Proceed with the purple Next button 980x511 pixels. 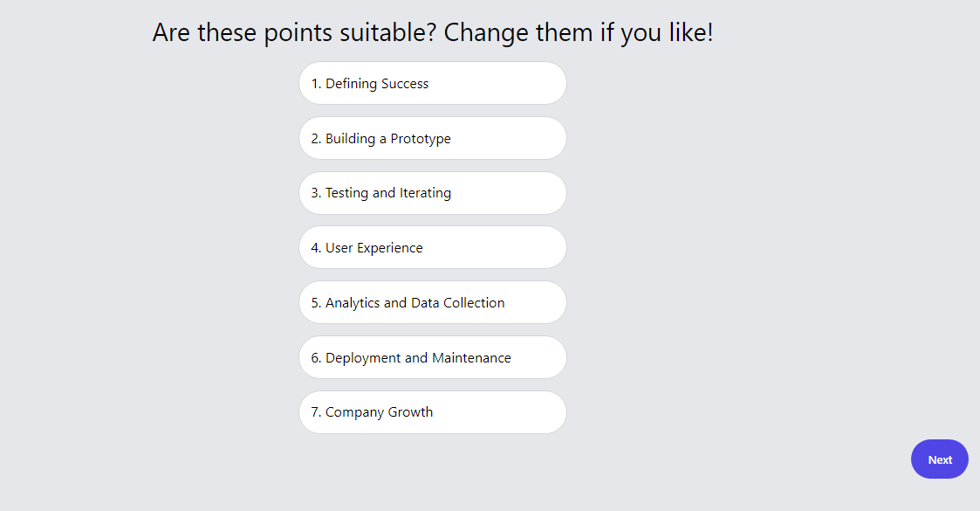[x=939, y=459]
